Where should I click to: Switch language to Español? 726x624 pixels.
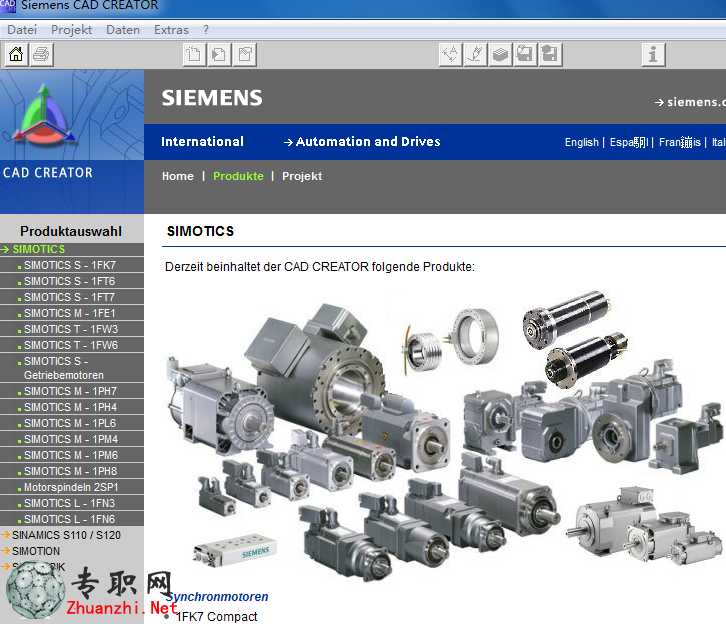click(629, 142)
